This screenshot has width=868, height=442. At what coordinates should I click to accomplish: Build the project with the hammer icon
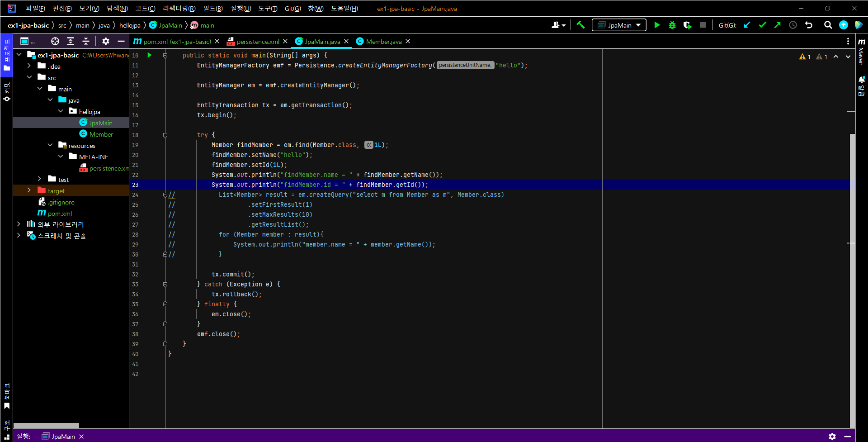[581, 25]
